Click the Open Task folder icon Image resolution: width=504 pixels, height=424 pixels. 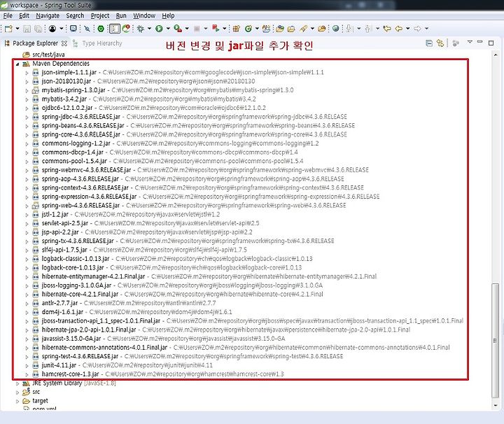(291, 29)
